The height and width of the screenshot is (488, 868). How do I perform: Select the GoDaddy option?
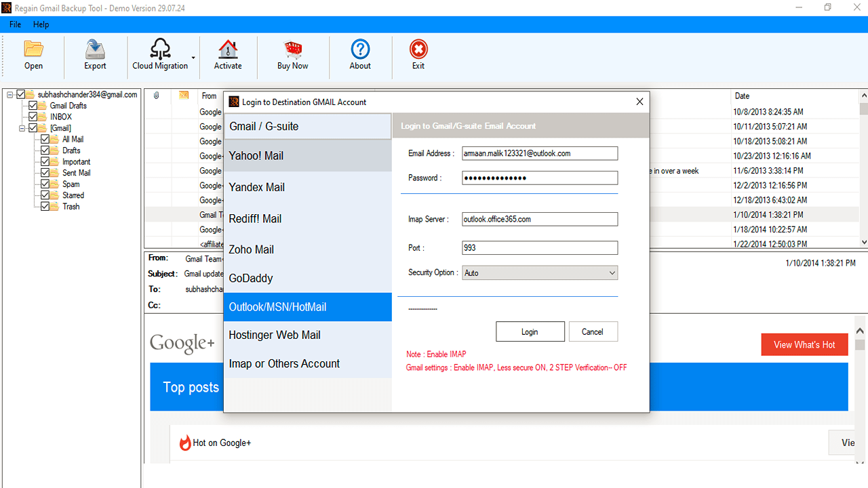(307, 278)
